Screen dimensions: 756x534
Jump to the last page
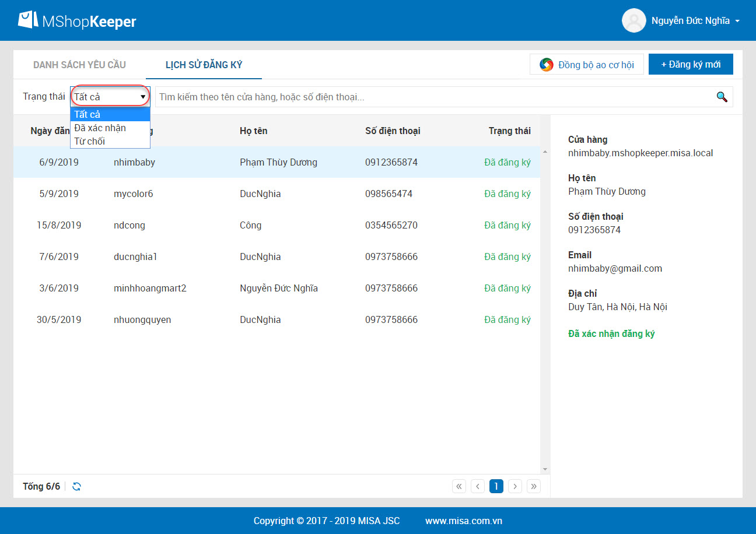point(533,486)
